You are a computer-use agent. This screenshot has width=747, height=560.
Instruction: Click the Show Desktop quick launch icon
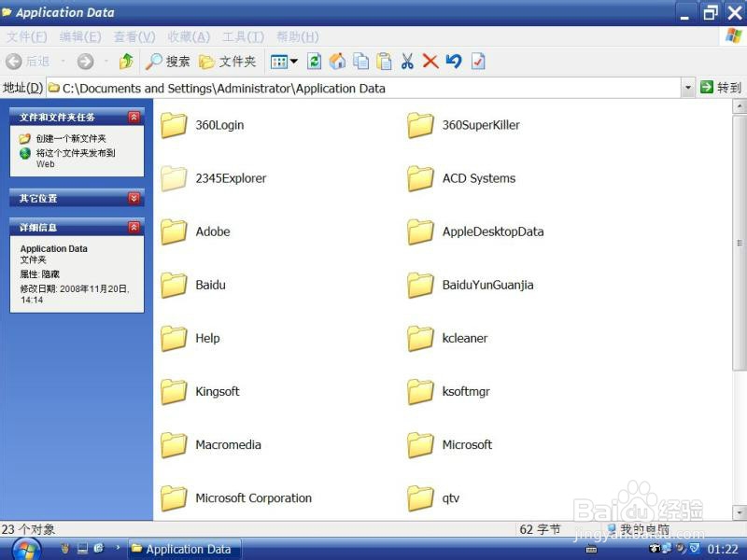point(83,549)
